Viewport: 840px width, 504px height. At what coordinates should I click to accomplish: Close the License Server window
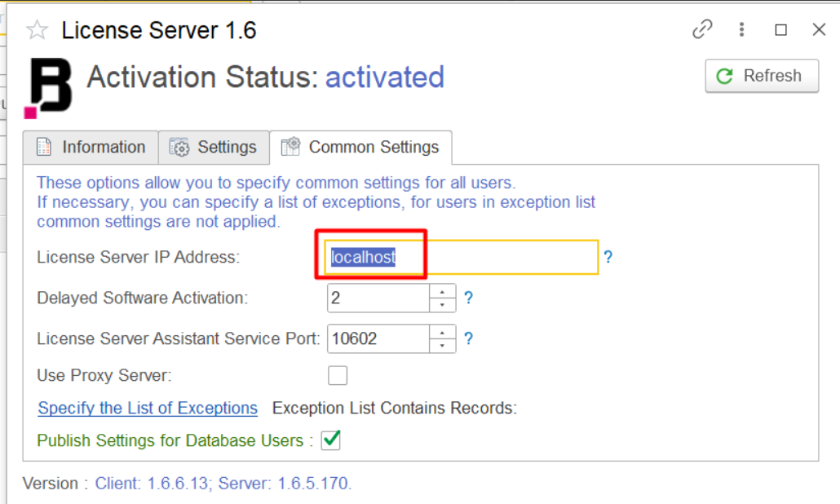(819, 30)
